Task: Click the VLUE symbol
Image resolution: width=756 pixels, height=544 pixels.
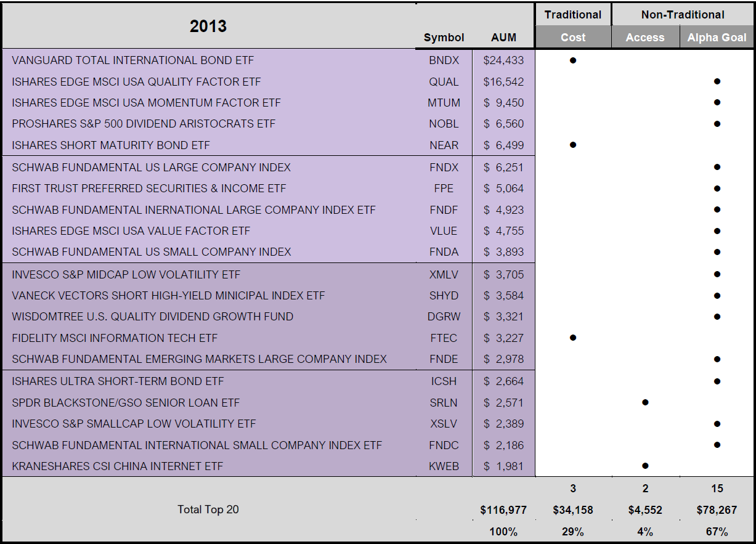Action: click(x=444, y=230)
